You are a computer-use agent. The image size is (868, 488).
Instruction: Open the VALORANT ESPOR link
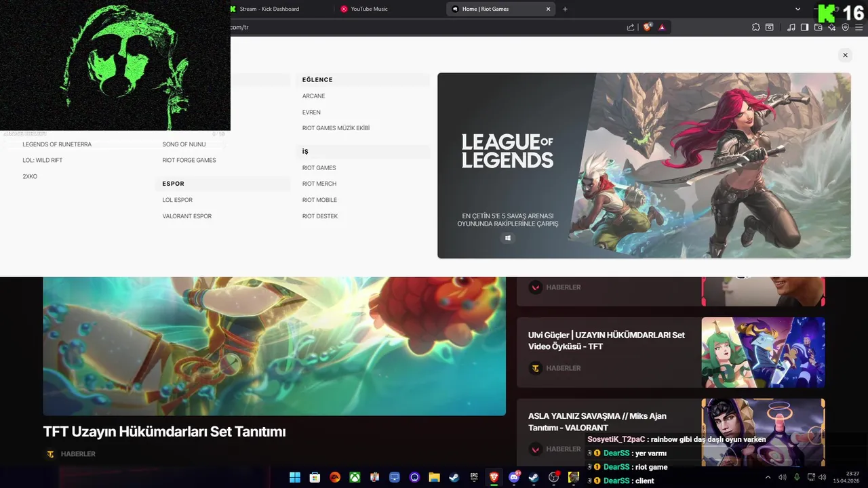[187, 216]
